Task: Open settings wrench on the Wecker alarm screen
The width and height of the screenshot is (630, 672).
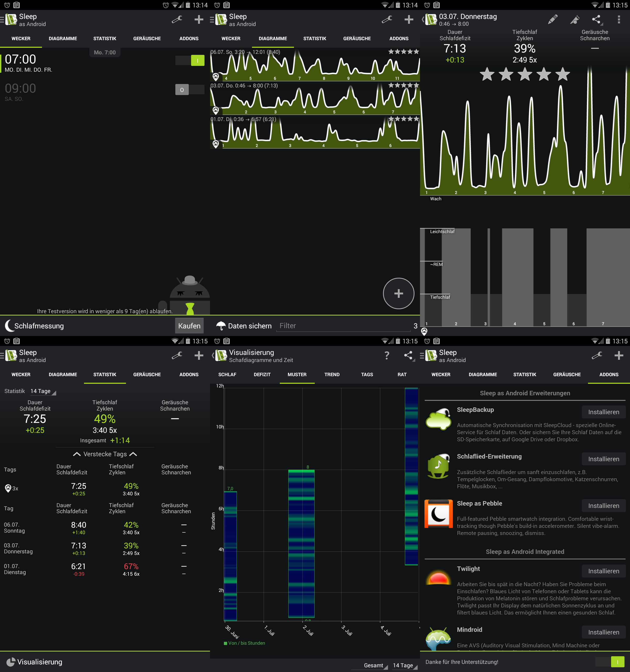Action: coord(177,20)
